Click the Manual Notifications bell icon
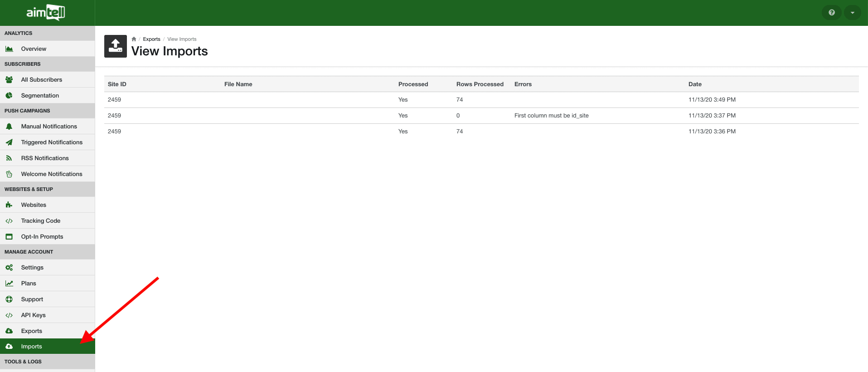Screen dimensions: 868x372 [9, 127]
